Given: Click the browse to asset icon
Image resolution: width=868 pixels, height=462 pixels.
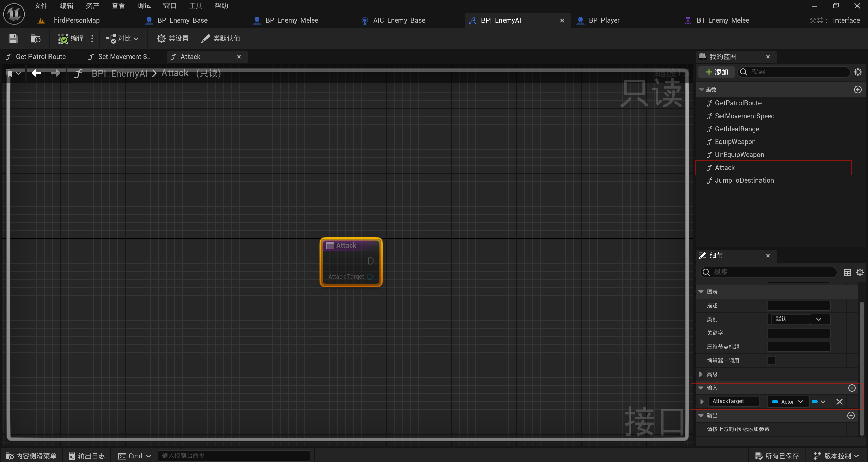Looking at the screenshot, I should click(35, 39).
